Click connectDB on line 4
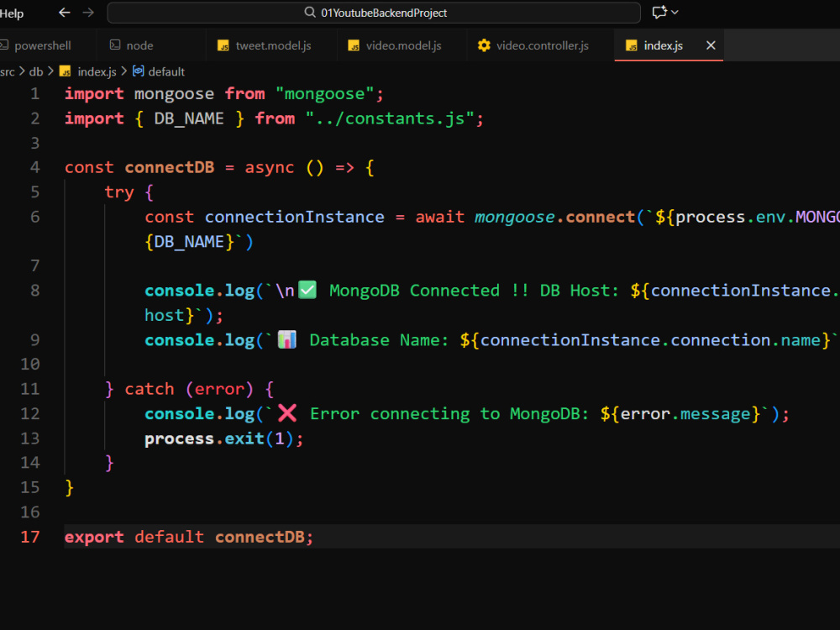 point(170,168)
